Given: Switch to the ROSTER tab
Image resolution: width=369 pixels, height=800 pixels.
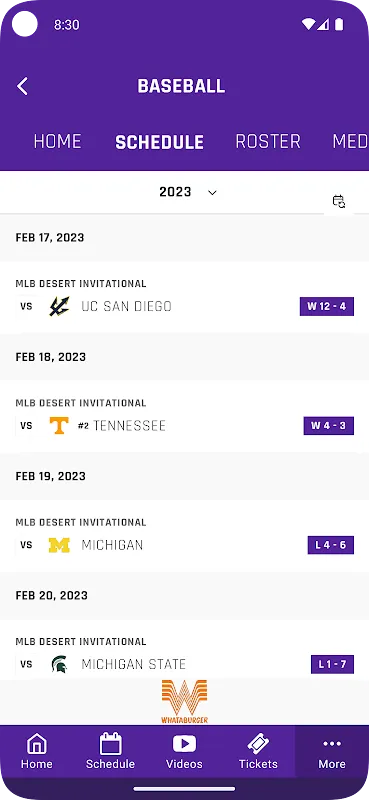Looking at the screenshot, I should [268, 141].
